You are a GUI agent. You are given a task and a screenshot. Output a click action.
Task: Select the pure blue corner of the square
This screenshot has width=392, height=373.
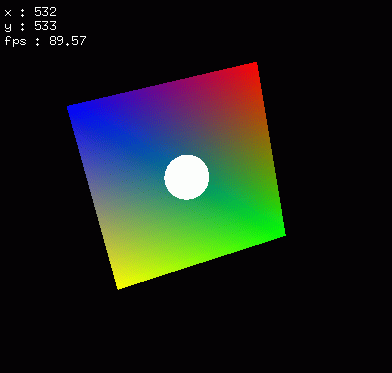[72, 109]
